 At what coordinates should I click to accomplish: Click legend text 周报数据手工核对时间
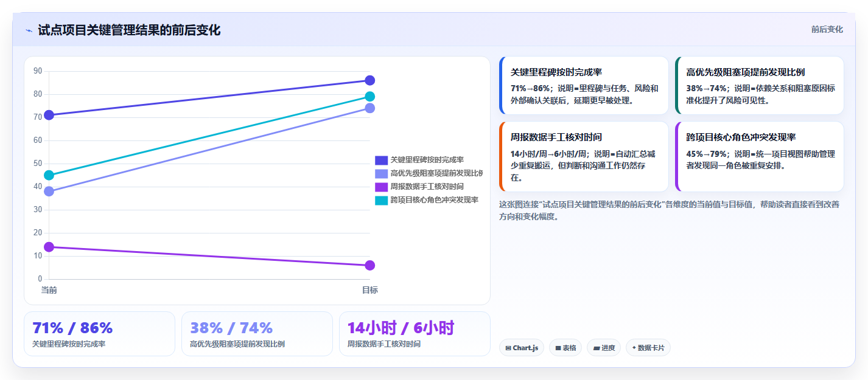pyautogui.click(x=427, y=187)
